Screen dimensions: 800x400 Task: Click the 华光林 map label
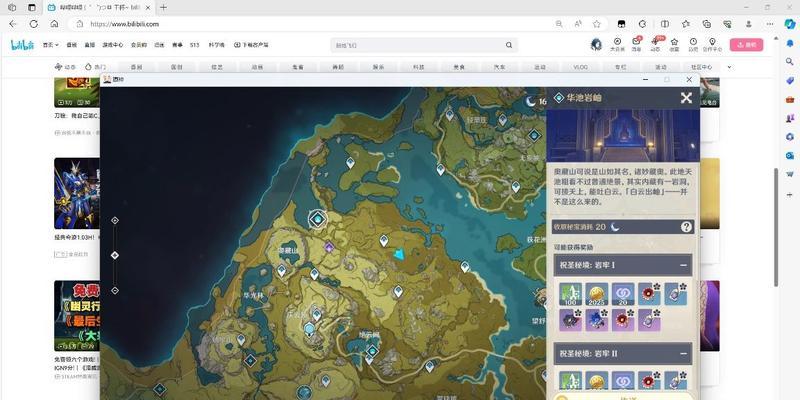(253, 294)
